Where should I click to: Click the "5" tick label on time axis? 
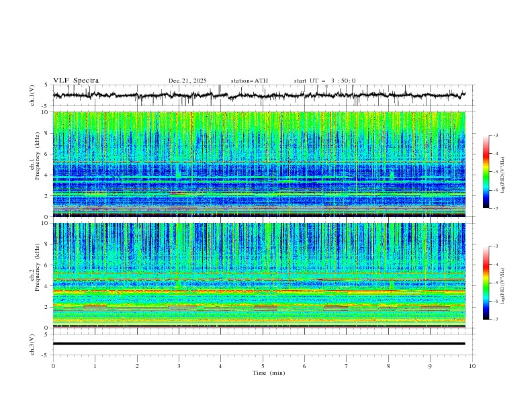[263, 366]
